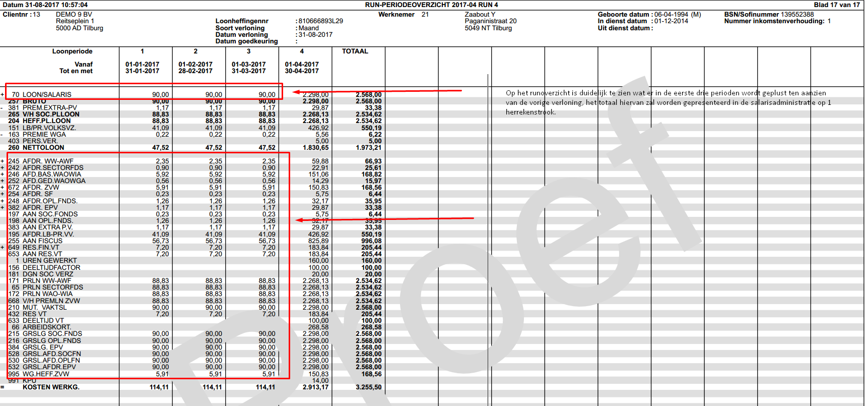Click the RUN-PERIODEOVERZICHT 2017-04 RUN 4 title
This screenshot has height=406, width=868.
tap(431, 5)
